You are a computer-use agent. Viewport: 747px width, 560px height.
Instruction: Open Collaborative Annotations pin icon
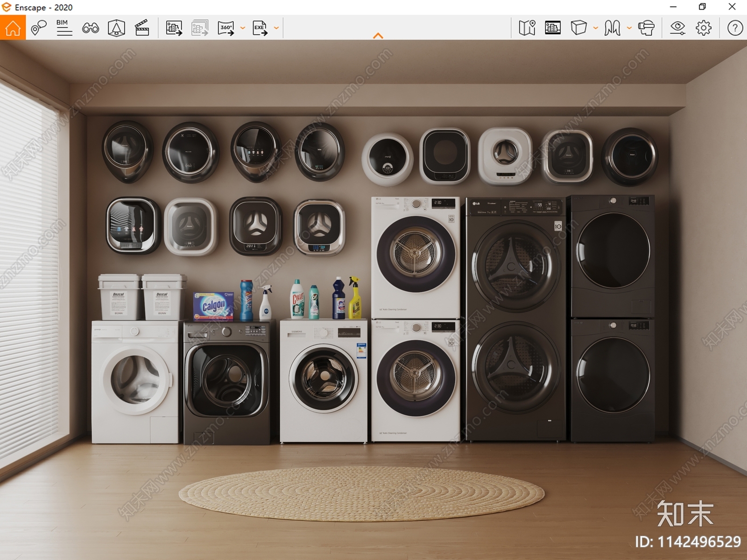point(39,28)
